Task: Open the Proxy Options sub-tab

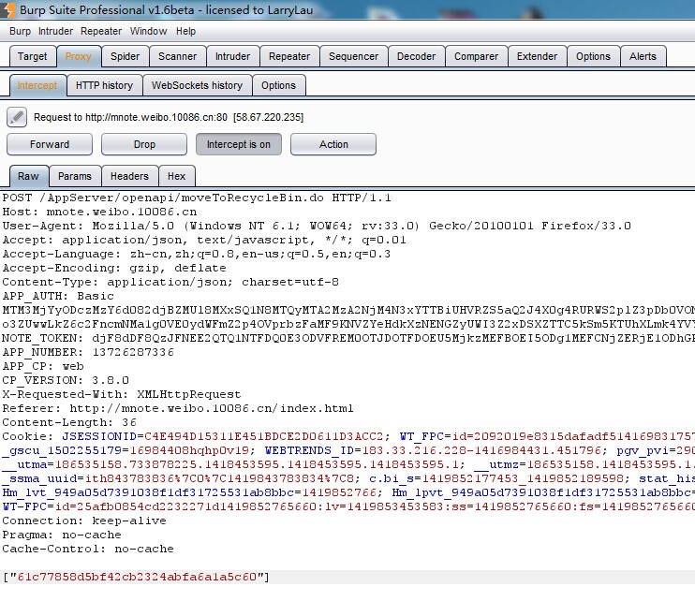Action: click(278, 85)
